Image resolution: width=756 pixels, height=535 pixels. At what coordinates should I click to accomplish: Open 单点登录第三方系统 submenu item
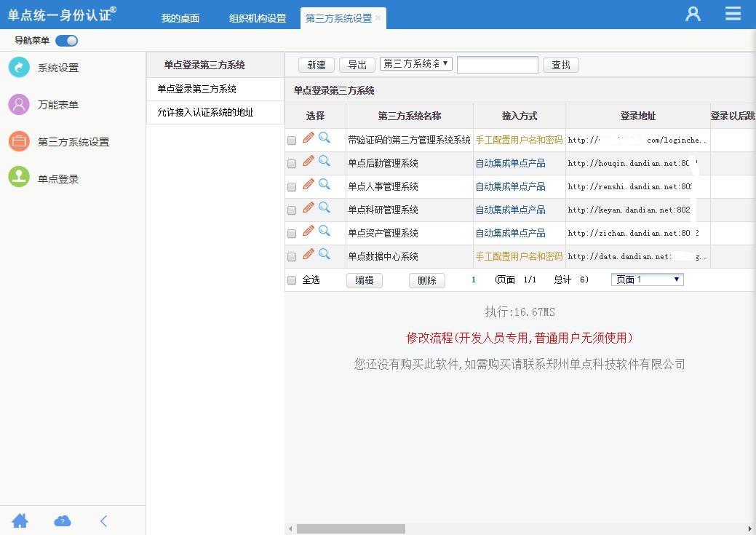pyautogui.click(x=215, y=89)
